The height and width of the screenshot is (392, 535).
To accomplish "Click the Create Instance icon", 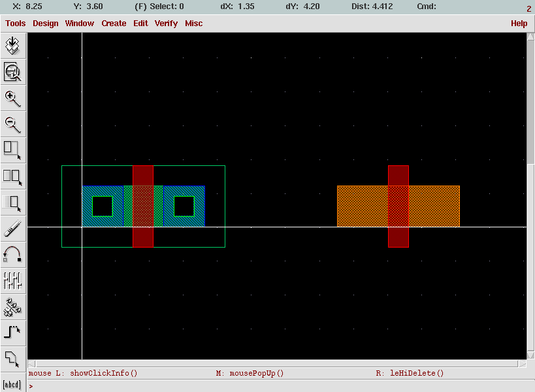I will point(13,306).
